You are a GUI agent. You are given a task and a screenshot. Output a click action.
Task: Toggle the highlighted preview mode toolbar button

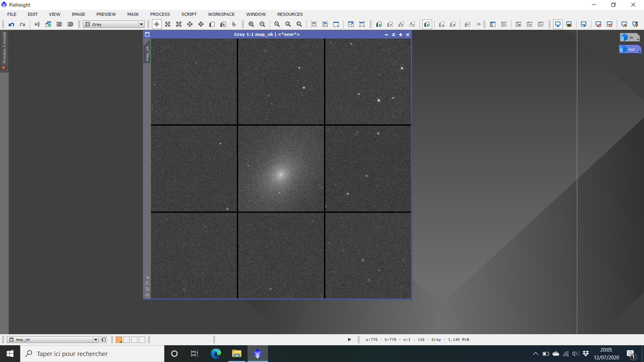427,24
